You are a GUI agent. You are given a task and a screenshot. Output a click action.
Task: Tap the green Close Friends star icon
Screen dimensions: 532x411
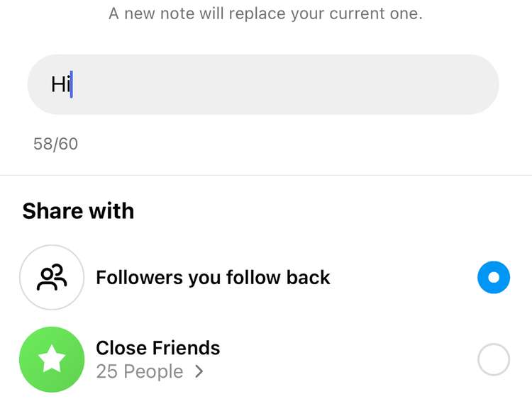point(52,359)
